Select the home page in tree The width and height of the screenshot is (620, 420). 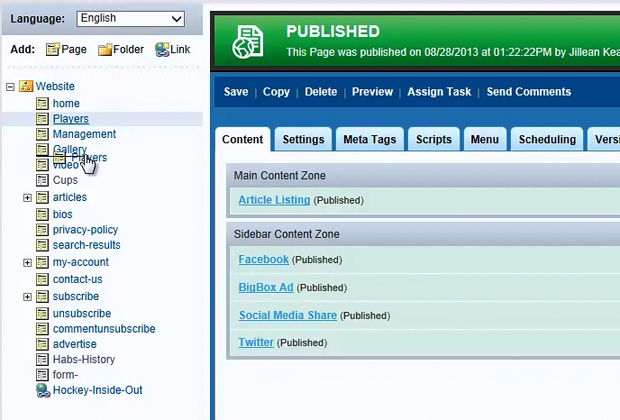coord(66,104)
